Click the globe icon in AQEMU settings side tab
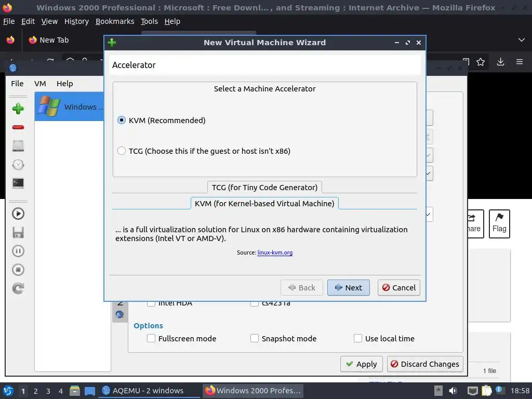The image size is (532, 399). click(x=119, y=314)
